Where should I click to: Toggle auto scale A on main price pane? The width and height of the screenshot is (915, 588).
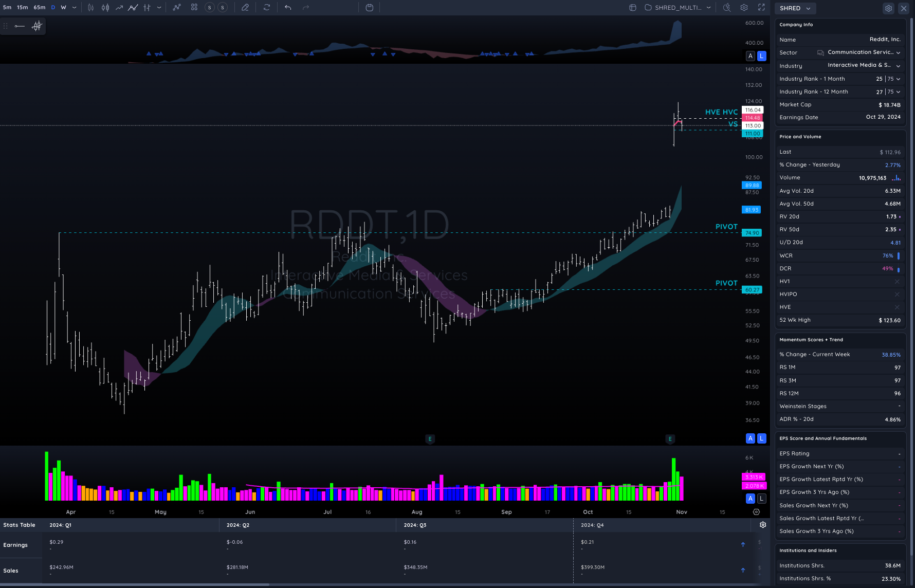click(751, 438)
